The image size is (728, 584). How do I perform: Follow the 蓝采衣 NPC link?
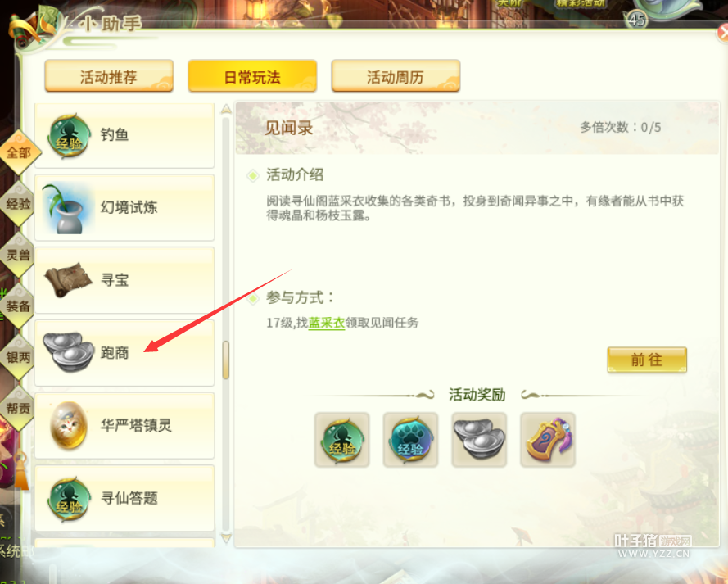(327, 323)
